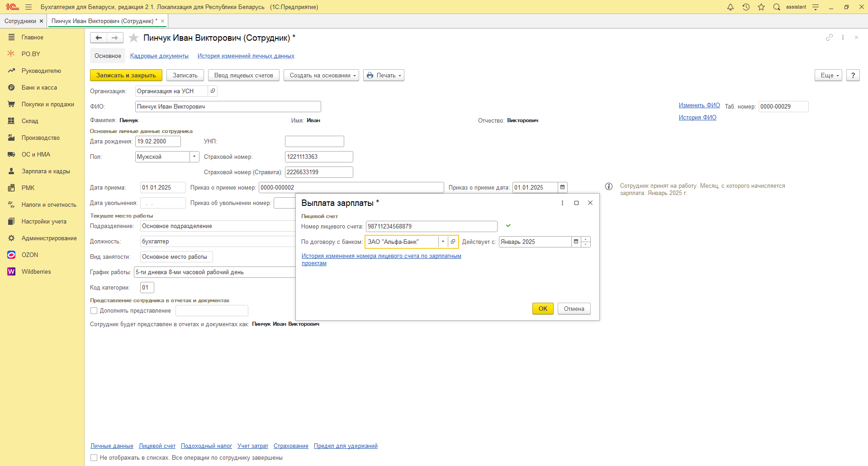Open Учет затрат link at bottom
This screenshot has width=868, height=466.
coord(253,446)
